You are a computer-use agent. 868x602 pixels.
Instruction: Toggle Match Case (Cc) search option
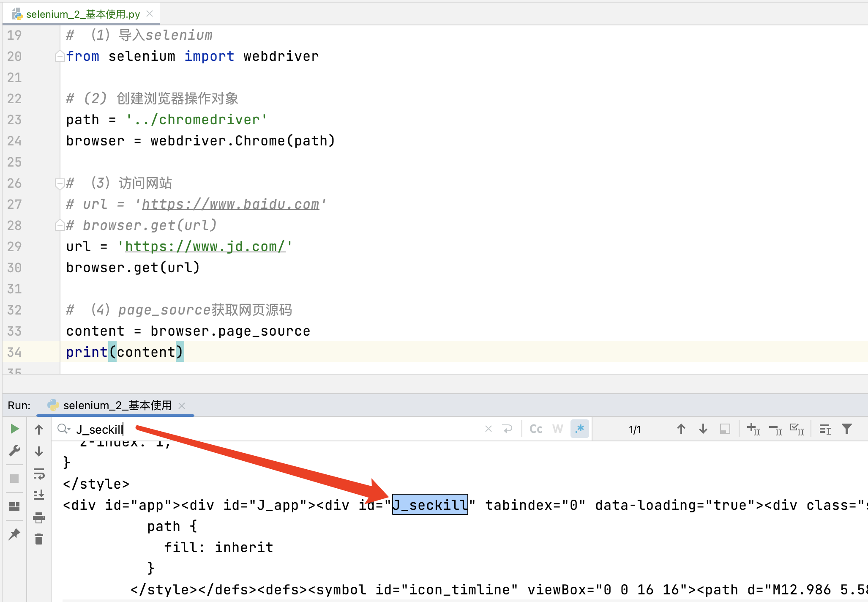(536, 429)
